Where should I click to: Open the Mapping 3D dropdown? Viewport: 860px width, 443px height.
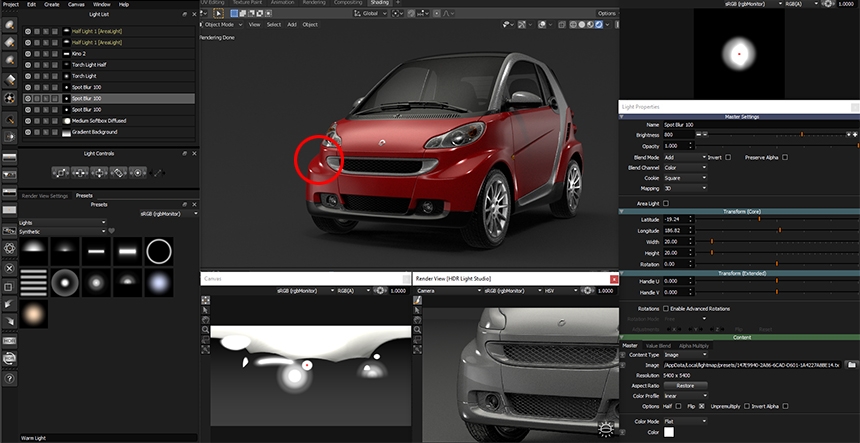[684, 189]
